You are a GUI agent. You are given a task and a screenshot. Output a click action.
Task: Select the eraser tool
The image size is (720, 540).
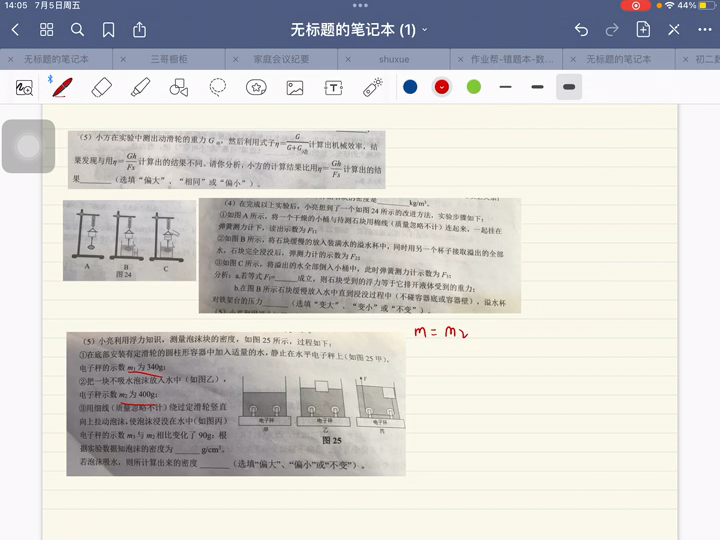[x=101, y=87]
